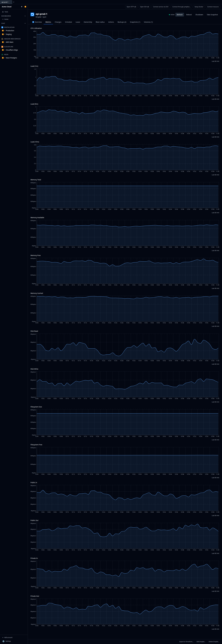Click play icon beside AWS Main
This screenshot has height=644, width=222.
[3, 42]
